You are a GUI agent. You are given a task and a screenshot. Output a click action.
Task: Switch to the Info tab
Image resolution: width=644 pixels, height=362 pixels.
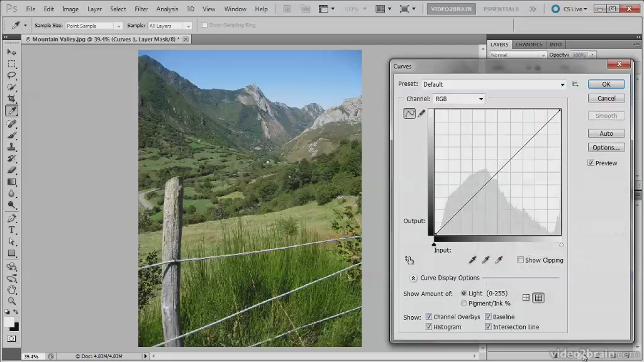[x=555, y=45]
